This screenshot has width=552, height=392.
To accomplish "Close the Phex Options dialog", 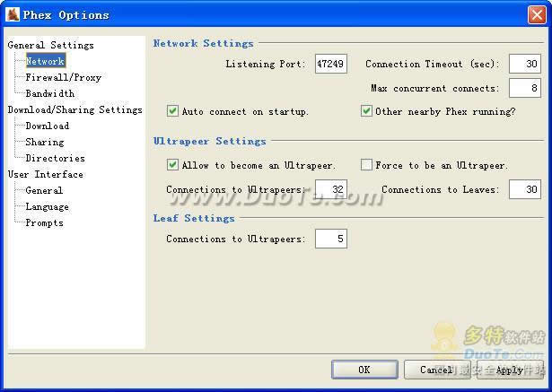I will tap(536, 13).
